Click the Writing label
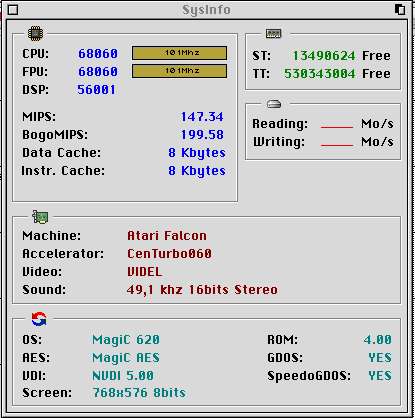The width and height of the screenshot is (415, 418). tap(279, 142)
